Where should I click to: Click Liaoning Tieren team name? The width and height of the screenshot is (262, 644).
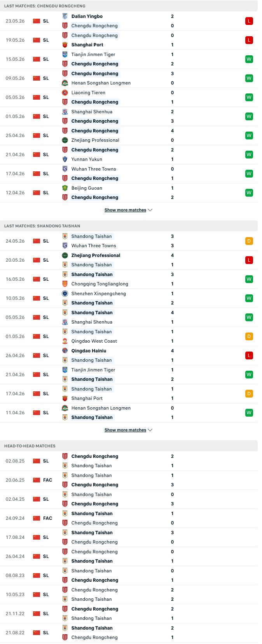pyautogui.click(x=89, y=93)
